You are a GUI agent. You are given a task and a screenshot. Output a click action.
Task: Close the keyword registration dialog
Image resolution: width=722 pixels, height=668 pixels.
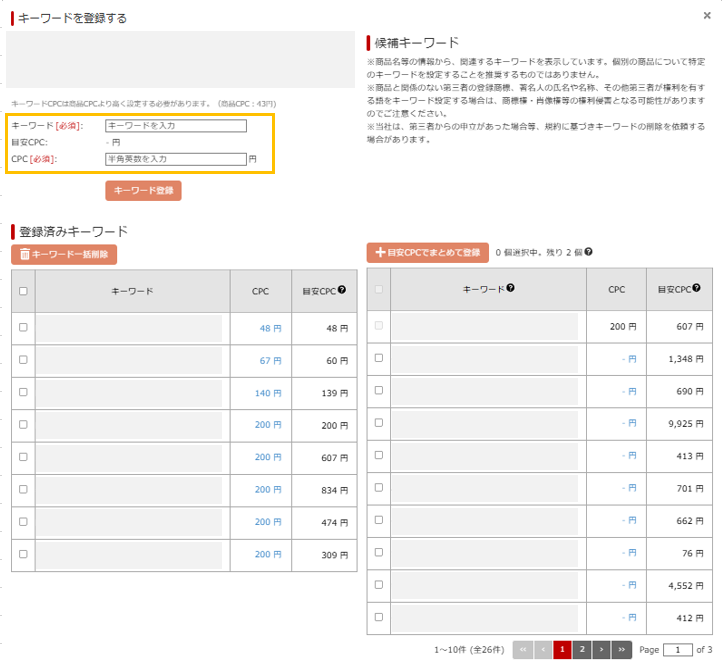tap(708, 15)
